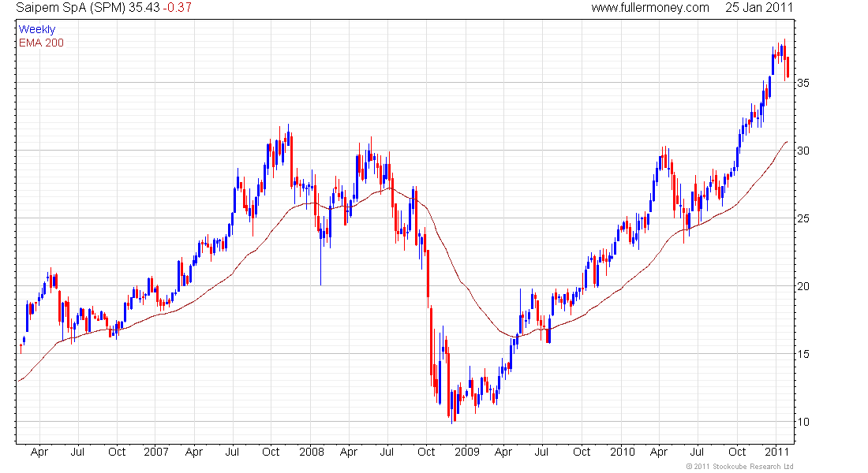Click the 20 price axis label
The height and width of the screenshot is (473, 868).
coord(803,287)
